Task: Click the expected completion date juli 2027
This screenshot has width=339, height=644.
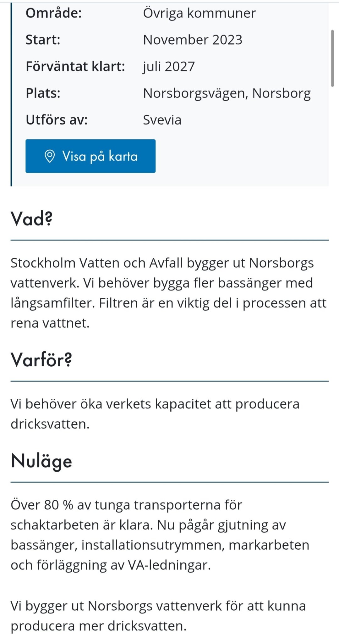Action: (169, 67)
